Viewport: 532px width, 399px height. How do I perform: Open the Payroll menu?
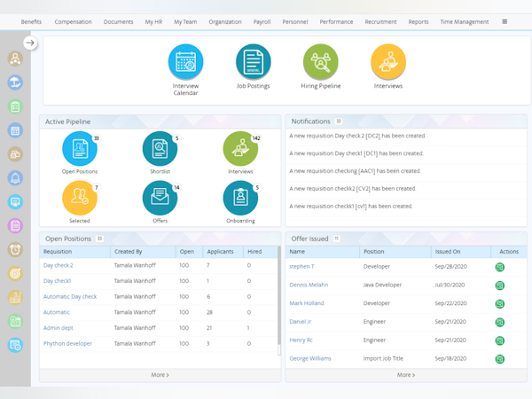coord(262,21)
